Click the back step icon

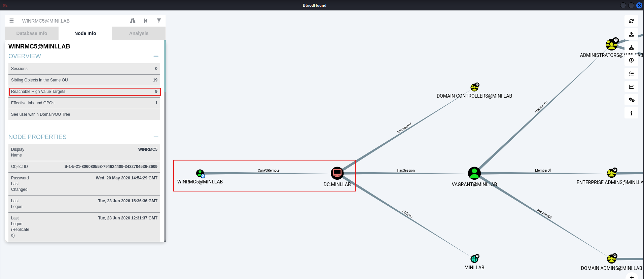146,21
